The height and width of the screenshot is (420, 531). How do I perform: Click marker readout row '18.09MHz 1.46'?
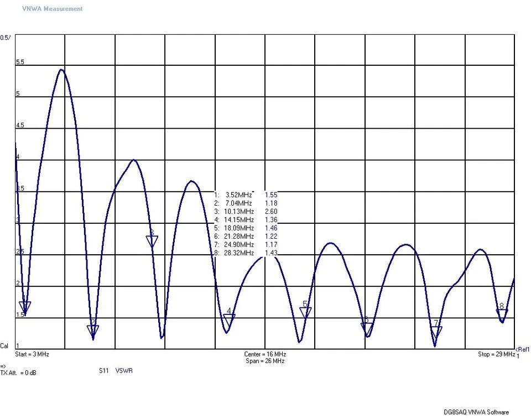[x=246, y=228]
